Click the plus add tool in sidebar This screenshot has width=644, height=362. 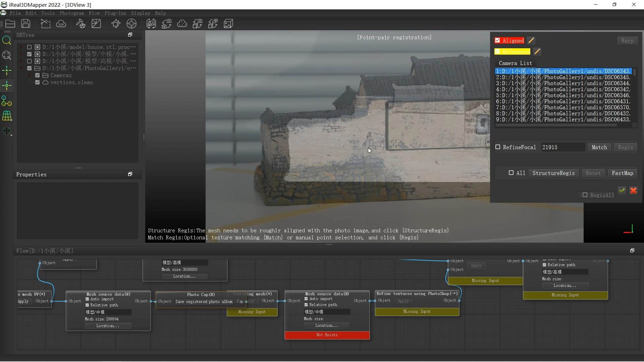pyautogui.click(x=7, y=131)
